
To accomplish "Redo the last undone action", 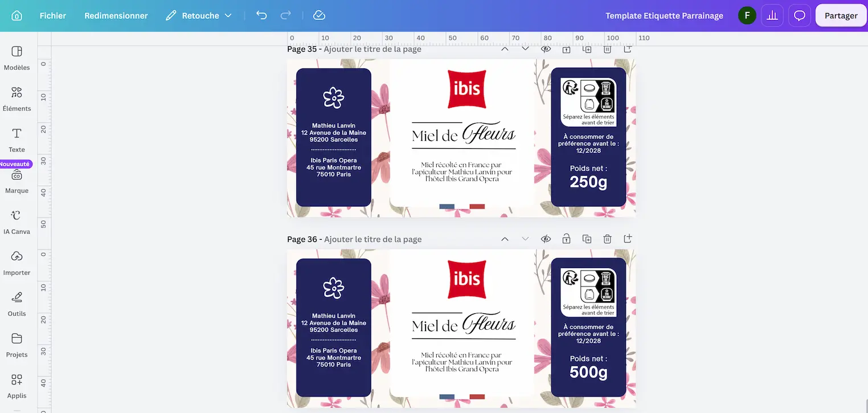I will (x=286, y=15).
